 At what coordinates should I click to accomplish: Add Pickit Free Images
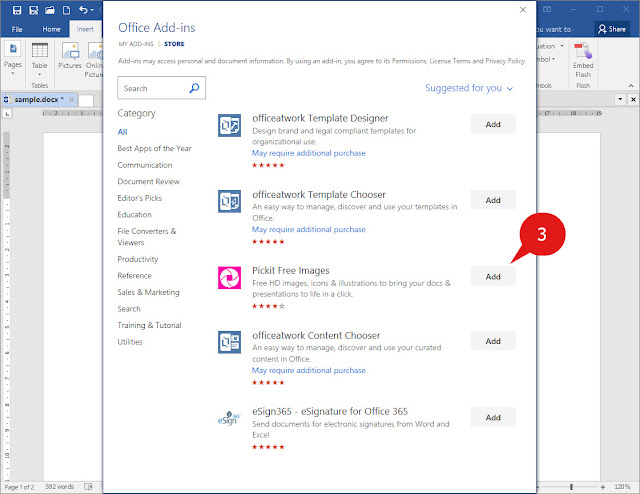(493, 276)
